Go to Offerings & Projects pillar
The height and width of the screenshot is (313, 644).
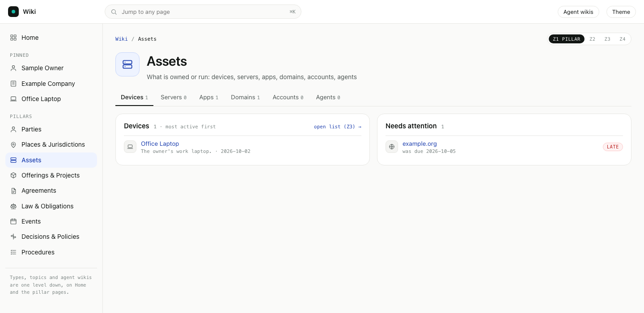point(51,175)
